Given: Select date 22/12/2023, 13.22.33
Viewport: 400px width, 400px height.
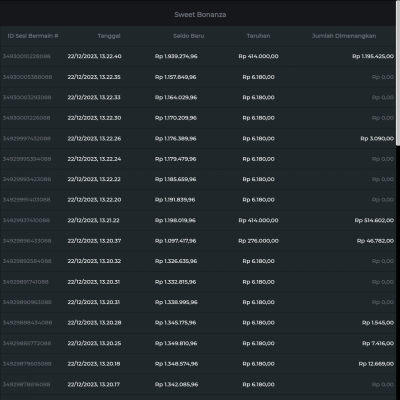Looking at the screenshot, I should click(94, 97).
